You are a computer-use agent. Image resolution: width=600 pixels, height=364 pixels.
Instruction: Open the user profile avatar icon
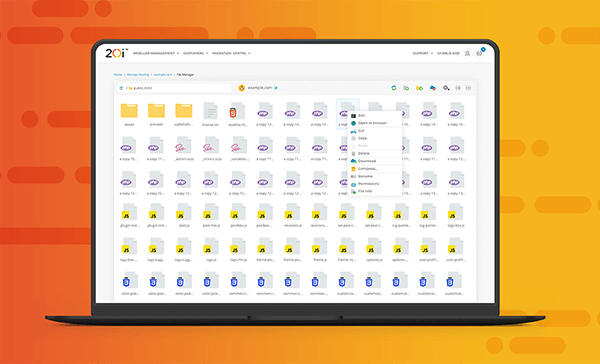pyautogui.click(x=467, y=54)
